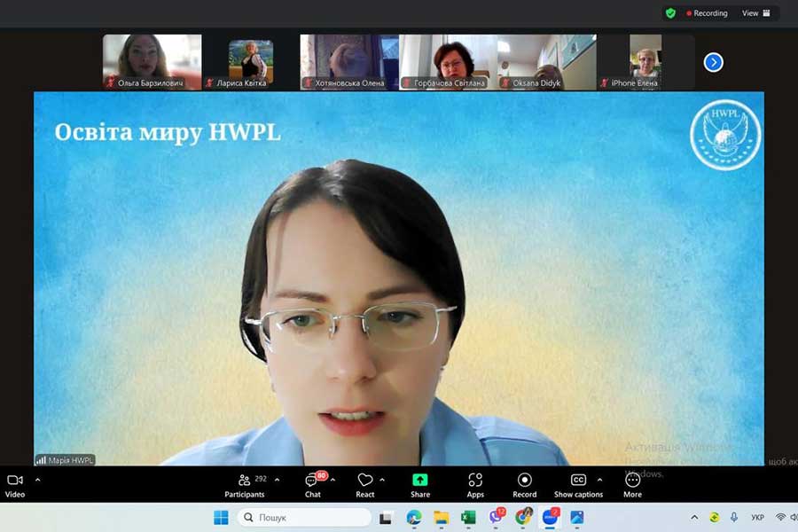The height and width of the screenshot is (532, 798).
Task: Open File Explorer from the taskbar
Action: [x=442, y=518]
